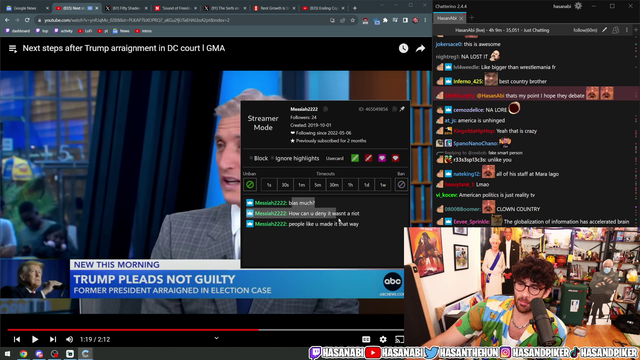Click the follow(60m) chat mode label
Screen dimensions: 640x360
pyautogui.click(x=585, y=30)
